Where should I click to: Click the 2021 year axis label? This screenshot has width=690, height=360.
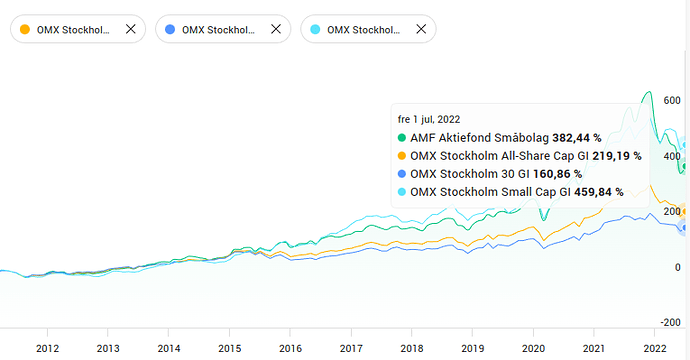click(594, 349)
